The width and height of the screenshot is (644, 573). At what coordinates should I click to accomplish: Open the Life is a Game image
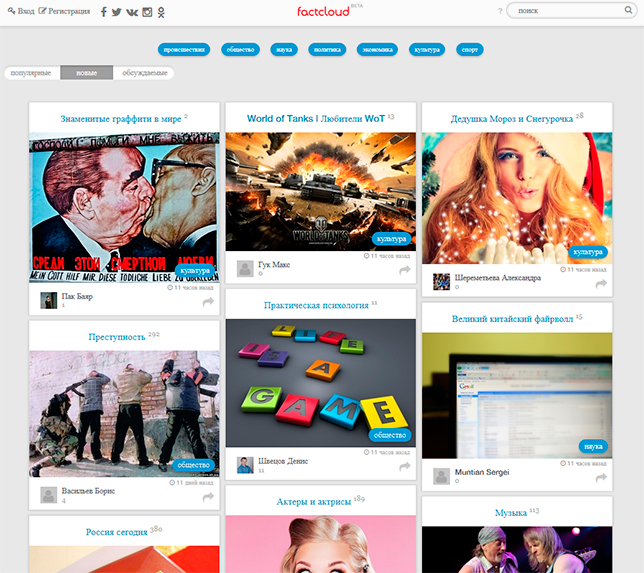point(321,383)
